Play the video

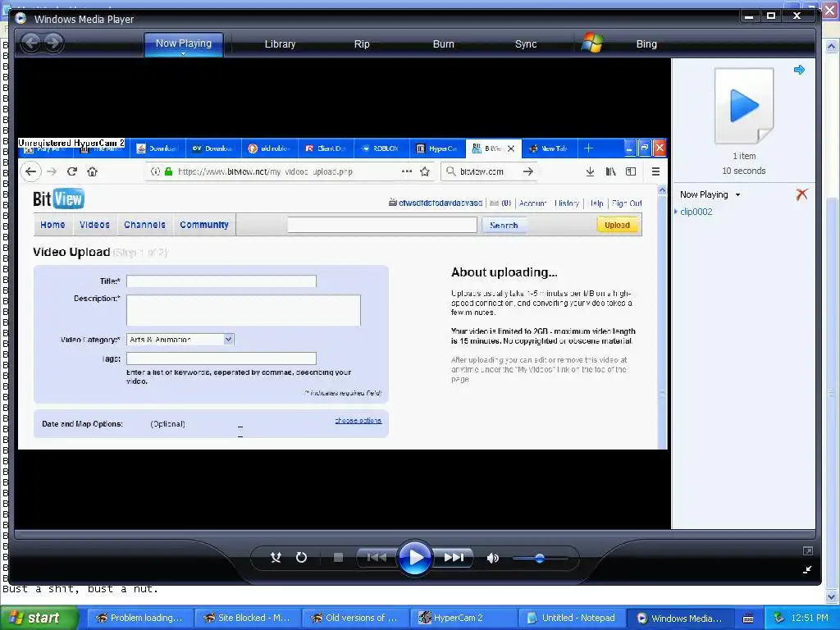[414, 558]
